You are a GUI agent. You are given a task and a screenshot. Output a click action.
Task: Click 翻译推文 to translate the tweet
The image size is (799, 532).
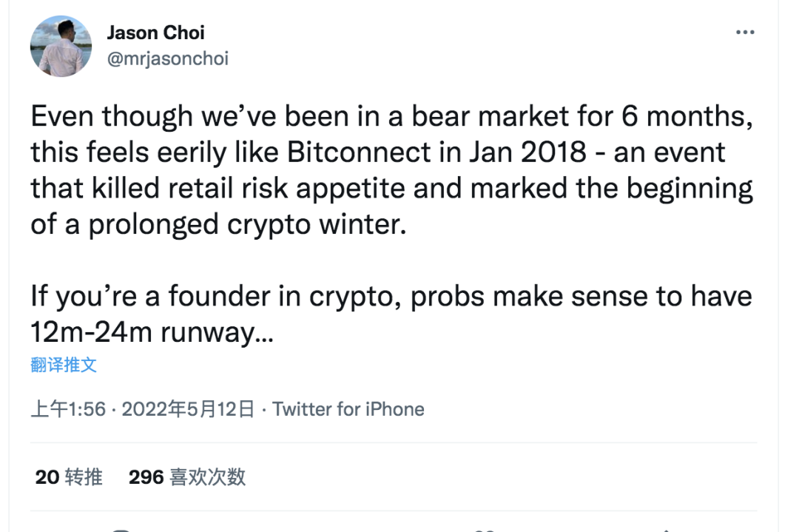[x=64, y=364]
